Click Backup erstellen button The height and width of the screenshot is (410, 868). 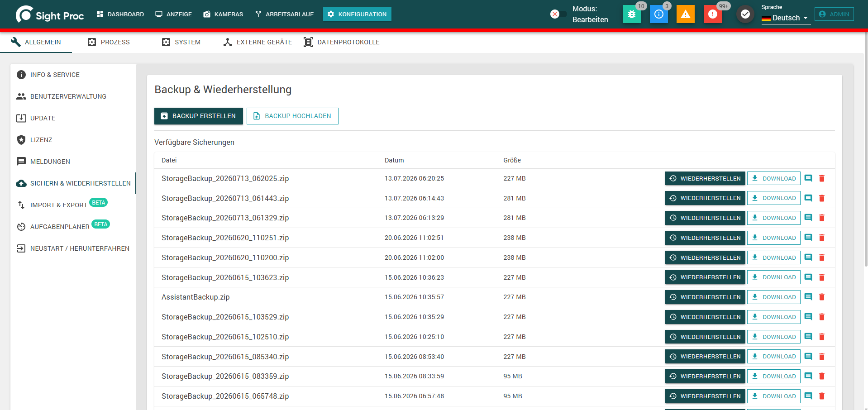click(198, 116)
